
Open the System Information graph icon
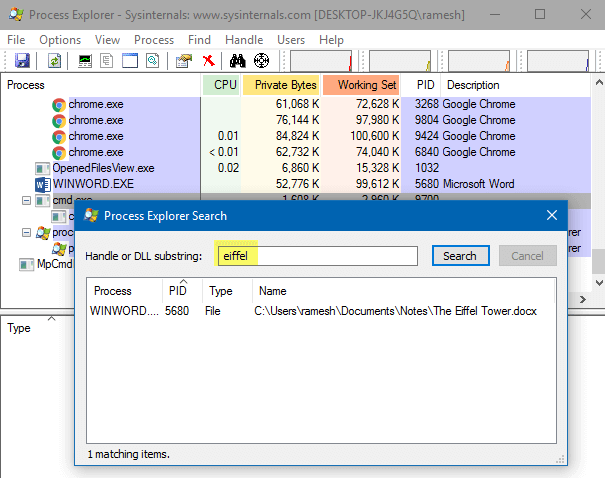tap(85, 61)
